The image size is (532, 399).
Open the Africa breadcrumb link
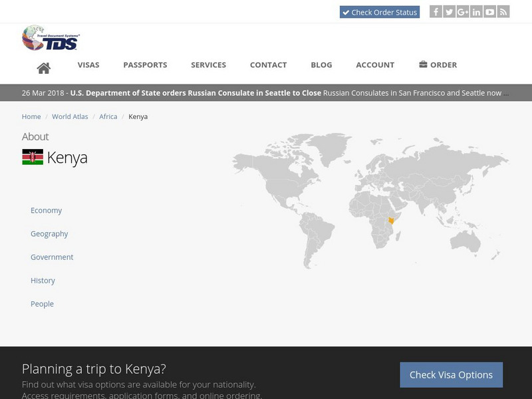107,116
